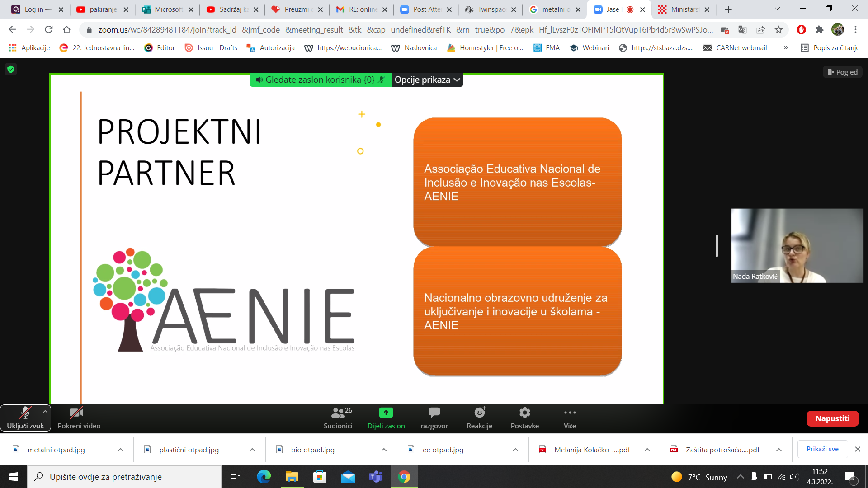
Task: Unmute microphone with Uključi zvuk
Action: tap(25, 418)
